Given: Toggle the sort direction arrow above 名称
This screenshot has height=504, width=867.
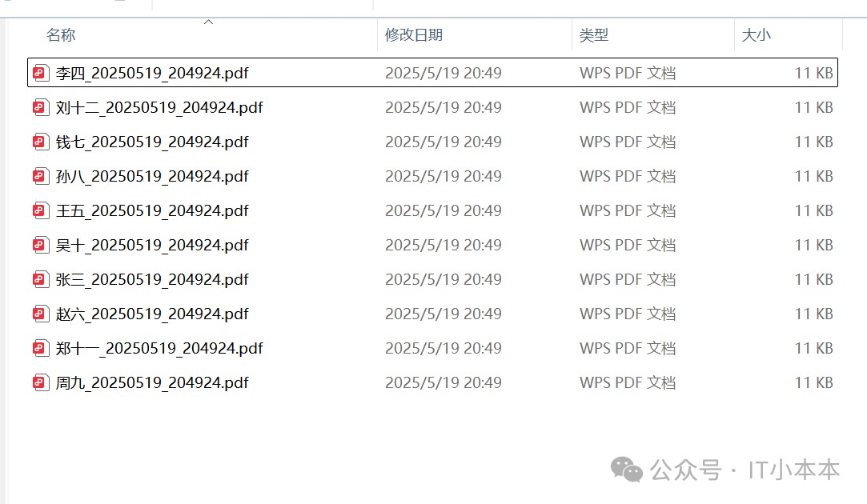Looking at the screenshot, I should click(208, 22).
